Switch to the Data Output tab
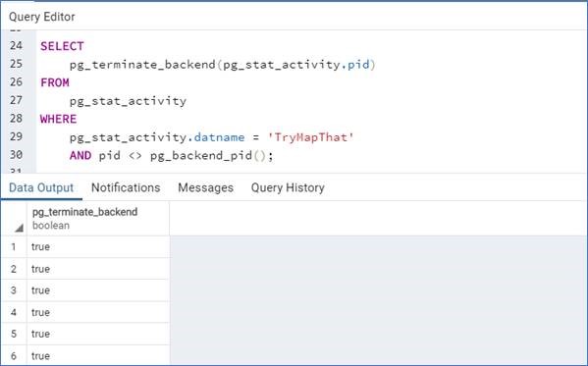This screenshot has width=588, height=366. click(x=41, y=187)
